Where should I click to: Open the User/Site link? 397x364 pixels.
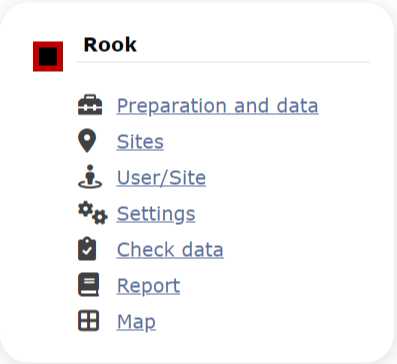pyautogui.click(x=161, y=178)
